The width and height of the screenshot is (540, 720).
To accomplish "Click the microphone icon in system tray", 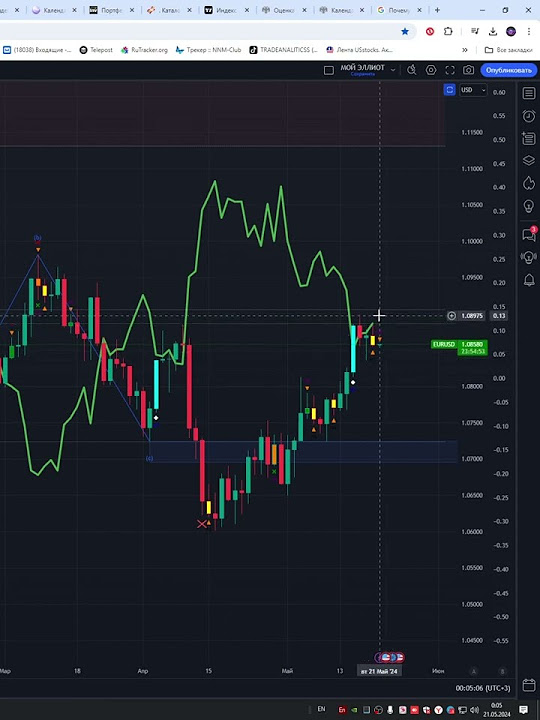I will pyautogui.click(x=390, y=710).
